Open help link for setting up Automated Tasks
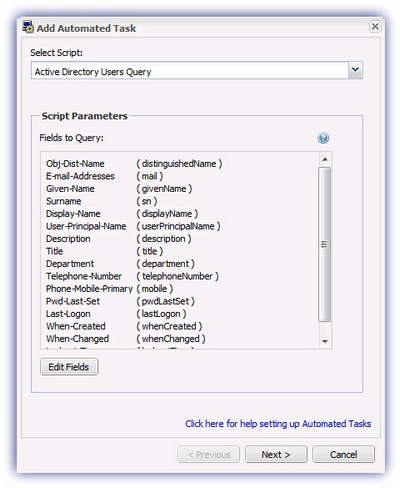Viewport: 400px width, 488px height. coord(278,424)
